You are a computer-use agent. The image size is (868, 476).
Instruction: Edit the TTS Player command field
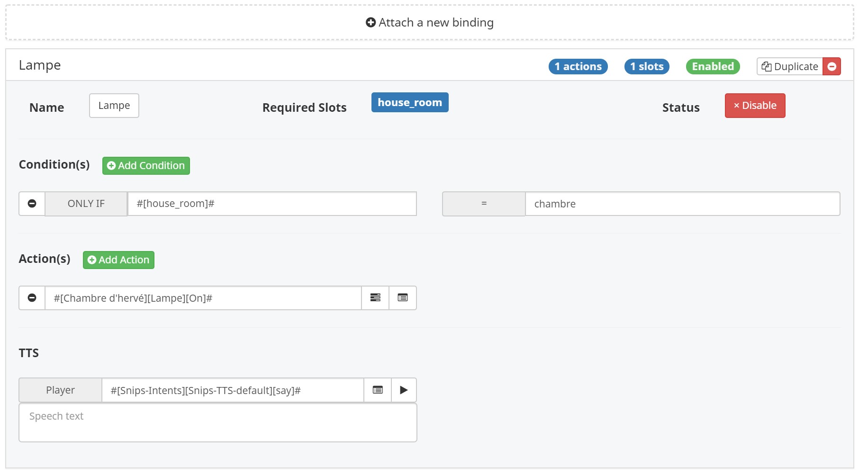pos(233,390)
